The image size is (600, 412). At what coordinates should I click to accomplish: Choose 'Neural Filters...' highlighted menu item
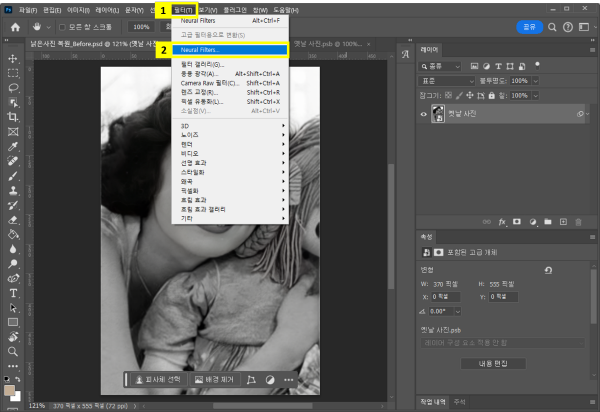(230, 50)
